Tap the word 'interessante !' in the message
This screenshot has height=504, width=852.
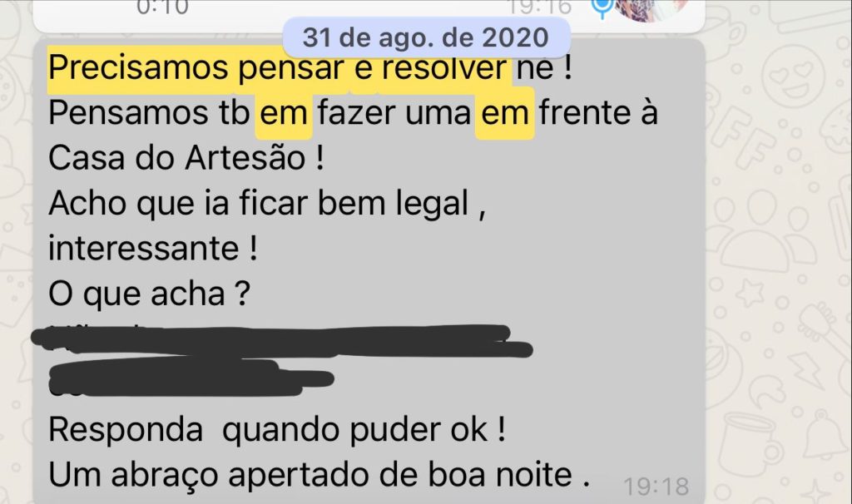click(x=153, y=249)
